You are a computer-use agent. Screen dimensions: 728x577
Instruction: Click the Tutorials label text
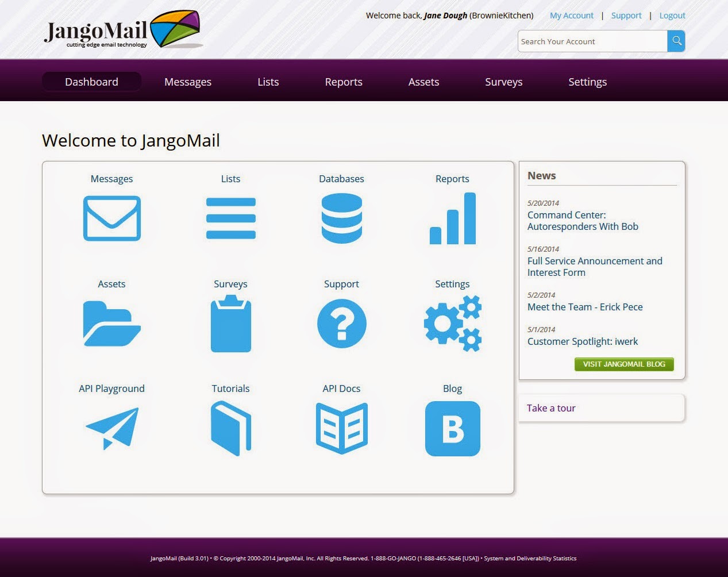click(x=231, y=388)
